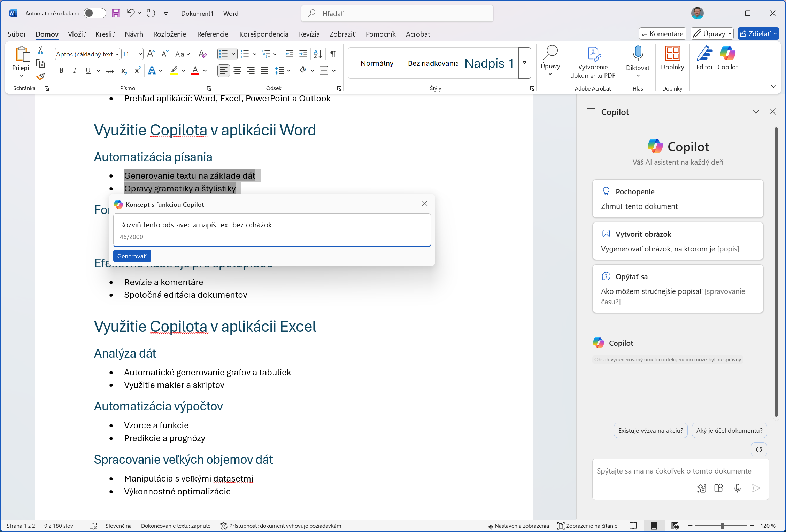This screenshot has width=786, height=532.
Task: Expand the styles gallery
Action: click(524, 63)
